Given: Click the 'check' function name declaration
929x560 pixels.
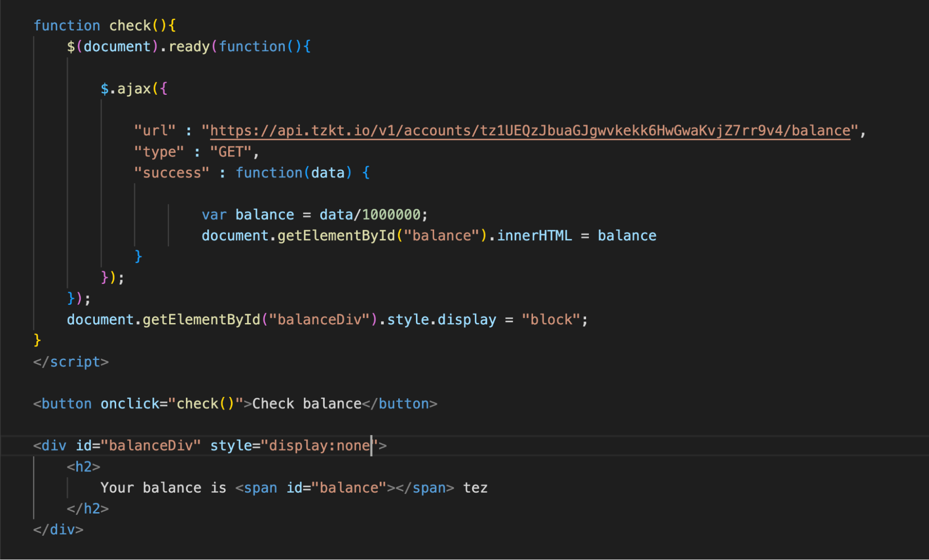Looking at the screenshot, I should click(130, 26).
